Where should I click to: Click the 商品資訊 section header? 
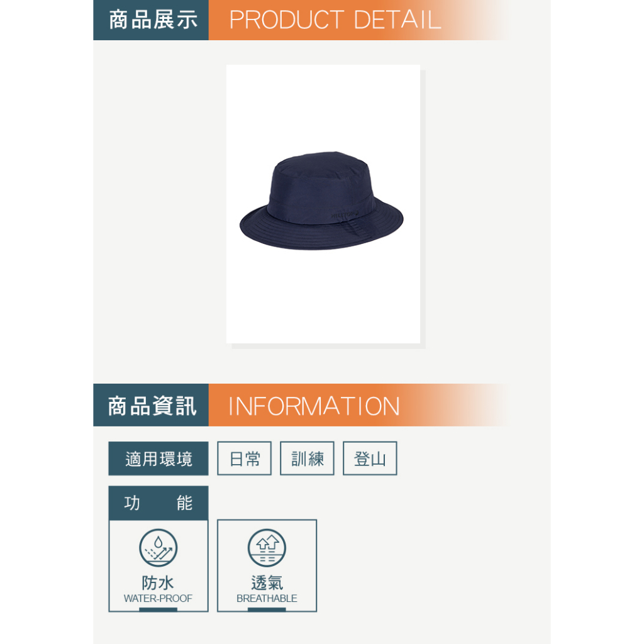[151, 405]
